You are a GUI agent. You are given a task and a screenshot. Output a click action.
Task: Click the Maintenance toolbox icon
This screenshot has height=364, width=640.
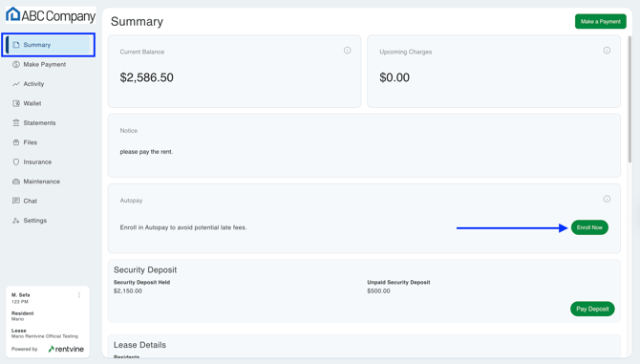(x=16, y=182)
